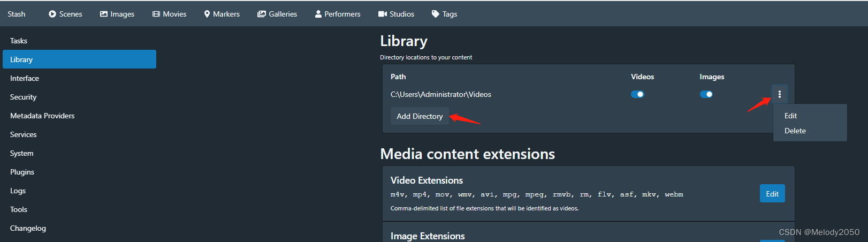Viewport: 868px width, 242px height.
Task: Click the Galleries icon in navbar
Action: (262, 14)
